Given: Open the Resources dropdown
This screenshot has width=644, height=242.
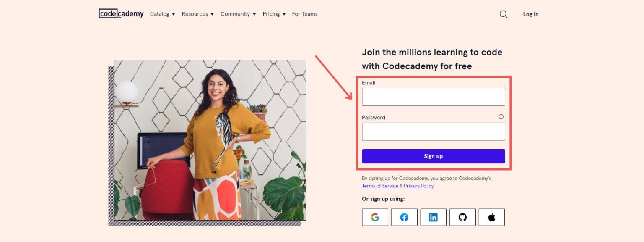Looking at the screenshot, I should 197,14.
